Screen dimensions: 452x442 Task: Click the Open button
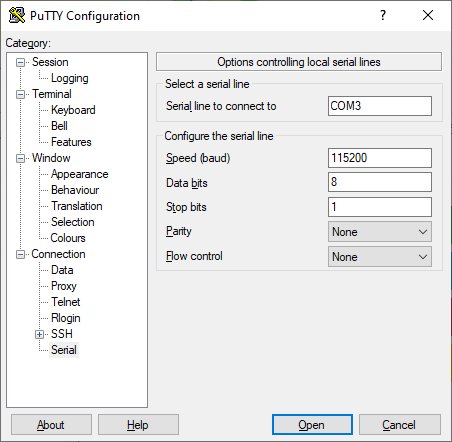click(312, 425)
